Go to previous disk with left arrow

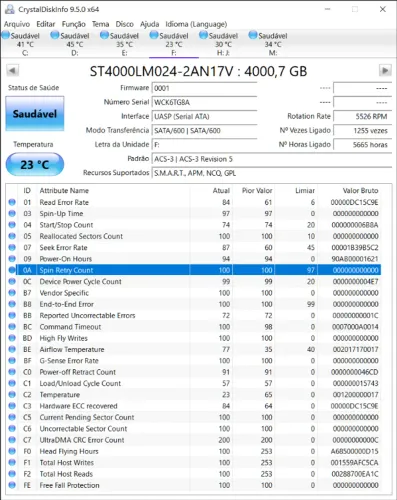click(x=13, y=71)
